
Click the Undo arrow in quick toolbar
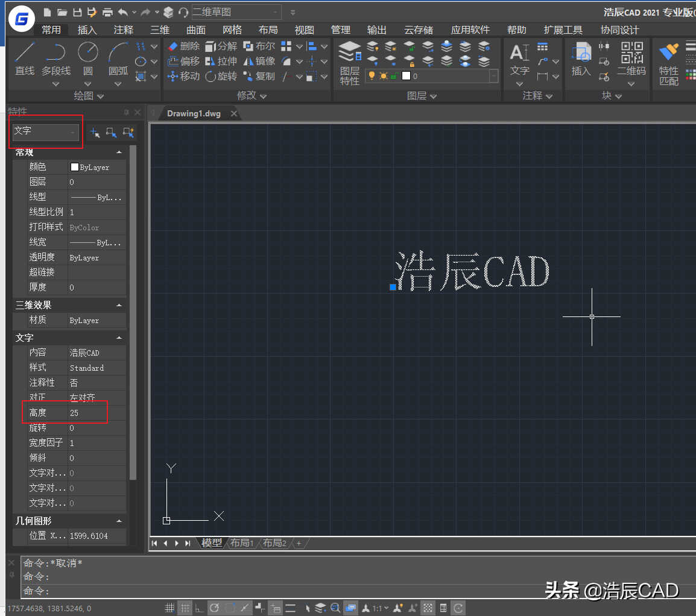coord(123,13)
